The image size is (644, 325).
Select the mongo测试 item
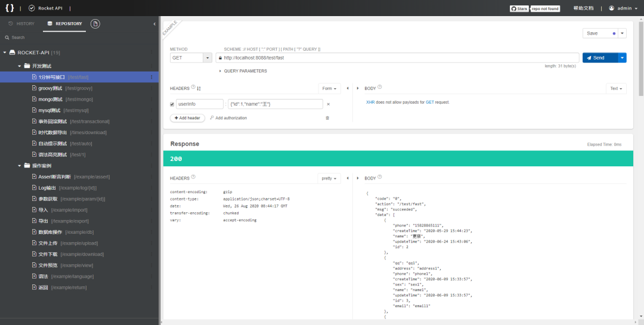[79, 100]
